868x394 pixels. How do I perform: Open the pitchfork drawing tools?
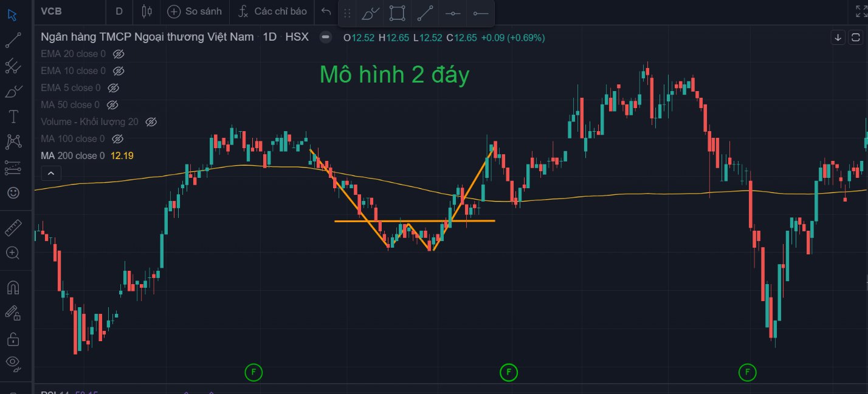coord(13,66)
